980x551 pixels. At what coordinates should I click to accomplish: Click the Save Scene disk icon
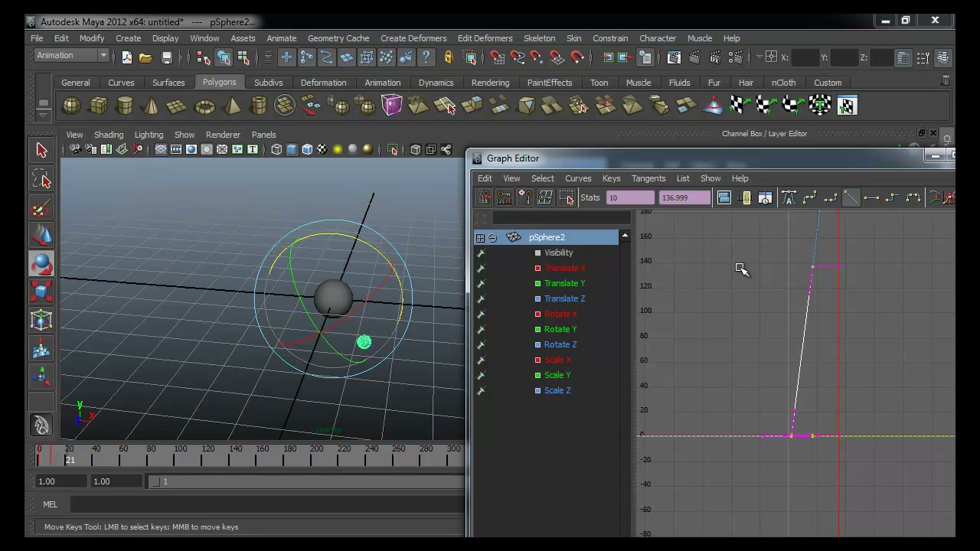[x=166, y=57]
